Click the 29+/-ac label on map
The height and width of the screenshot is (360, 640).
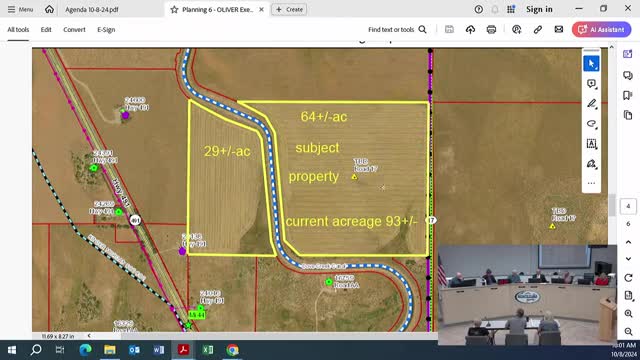pos(227,151)
